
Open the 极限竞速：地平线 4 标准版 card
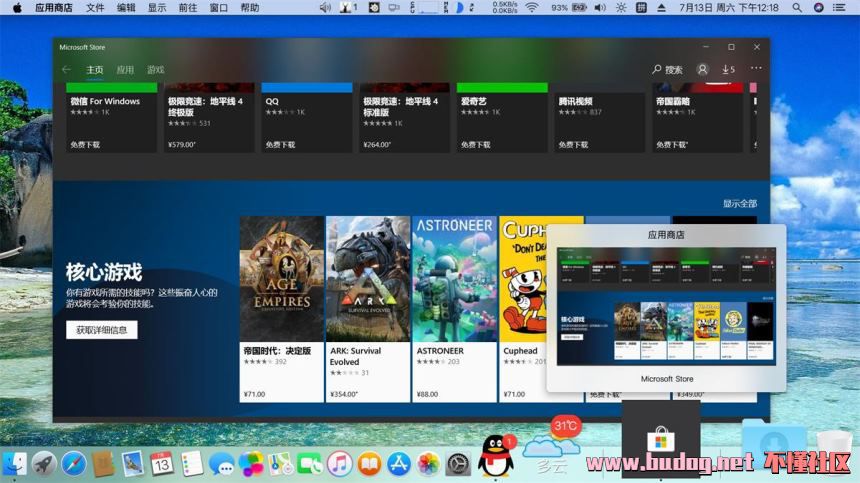pyautogui.click(x=404, y=118)
